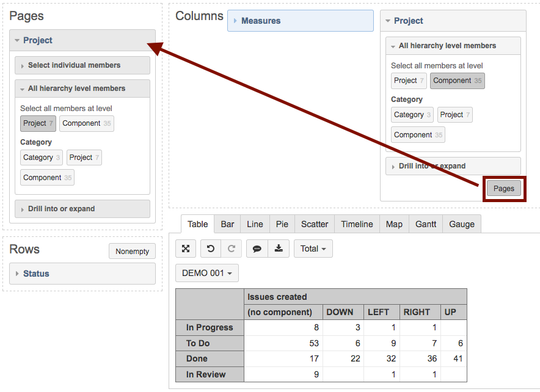Open the Total dropdown

tap(313, 248)
